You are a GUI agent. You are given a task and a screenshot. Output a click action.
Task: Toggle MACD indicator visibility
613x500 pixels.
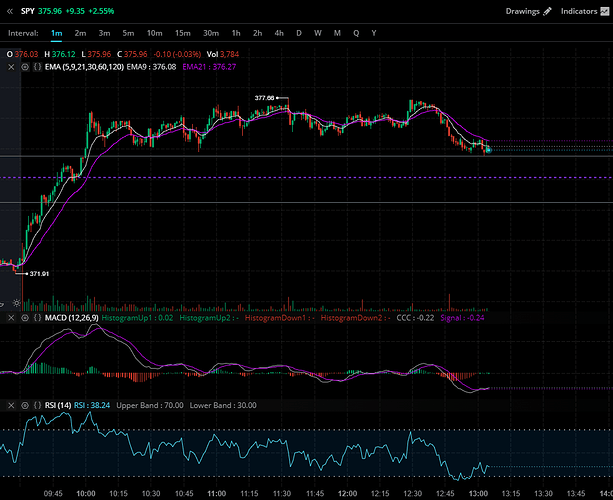click(x=25, y=318)
